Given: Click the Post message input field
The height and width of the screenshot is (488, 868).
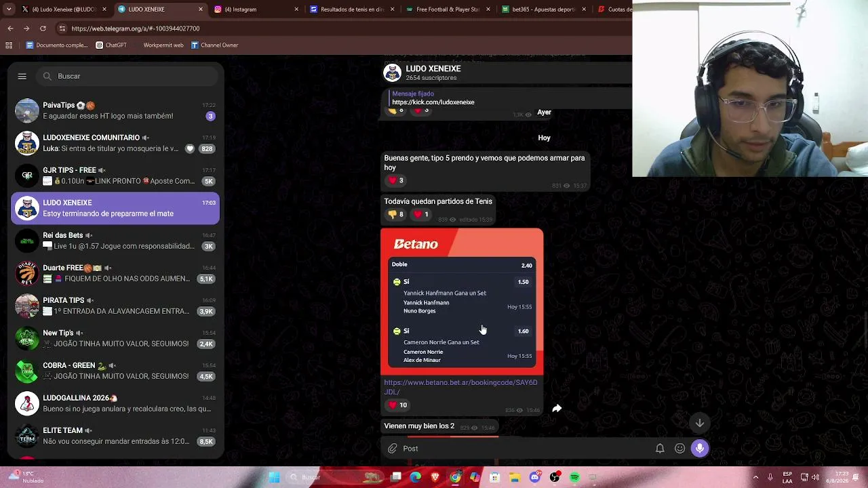Looking at the screenshot, I should coord(526,449).
